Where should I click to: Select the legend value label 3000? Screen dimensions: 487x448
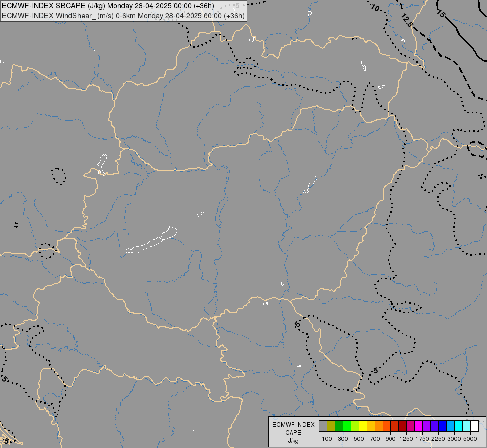[454, 439]
